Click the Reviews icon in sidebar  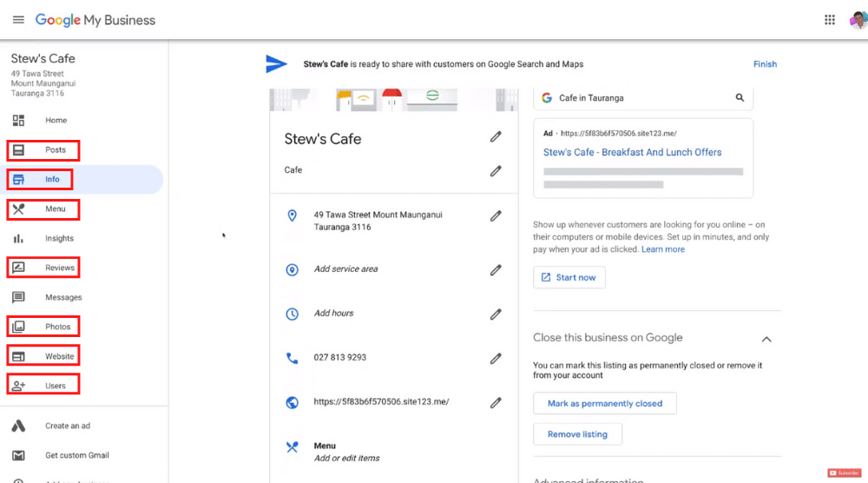coord(18,268)
